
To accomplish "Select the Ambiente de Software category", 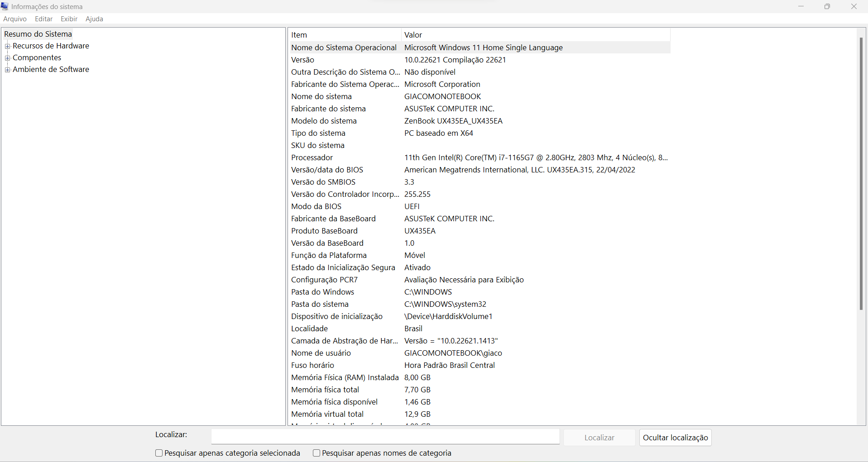I will (x=51, y=69).
